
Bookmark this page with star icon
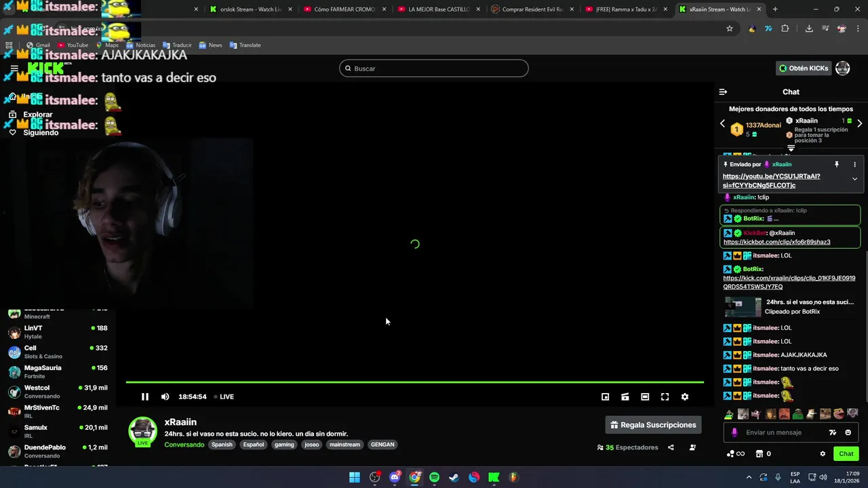click(x=730, y=28)
